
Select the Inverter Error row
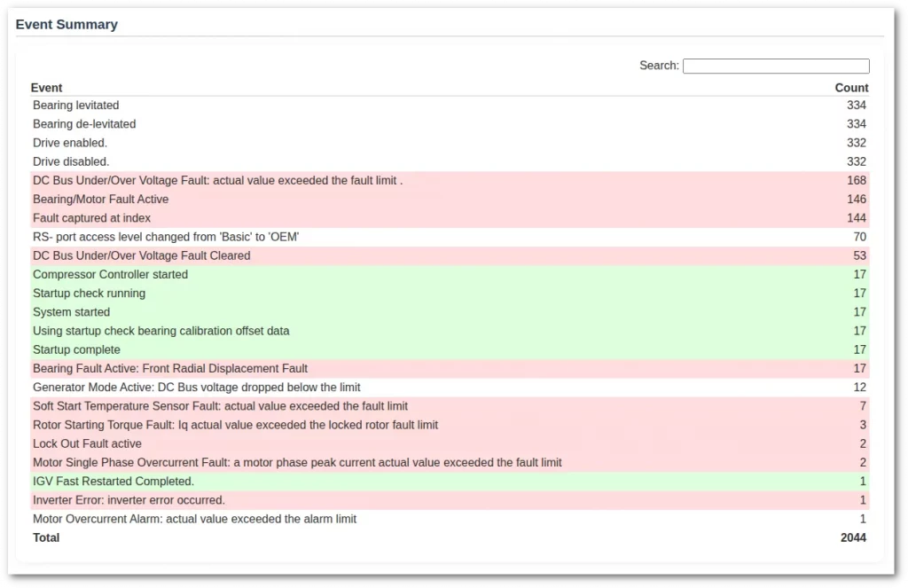click(129, 500)
